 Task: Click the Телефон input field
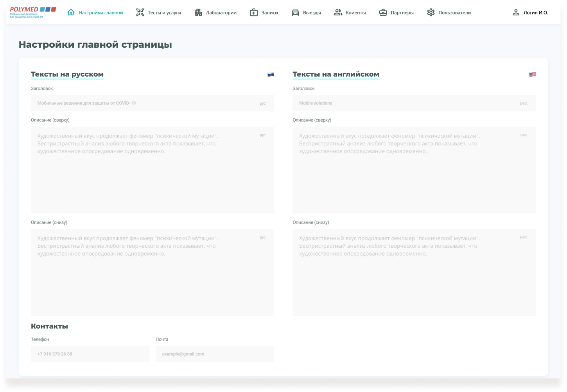click(90, 354)
